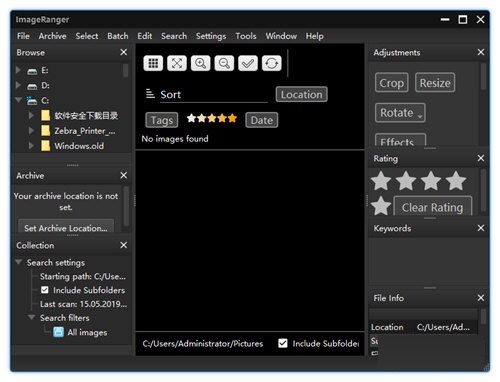Click the Date filter button
The width and height of the screenshot is (500, 382).
coord(262,120)
